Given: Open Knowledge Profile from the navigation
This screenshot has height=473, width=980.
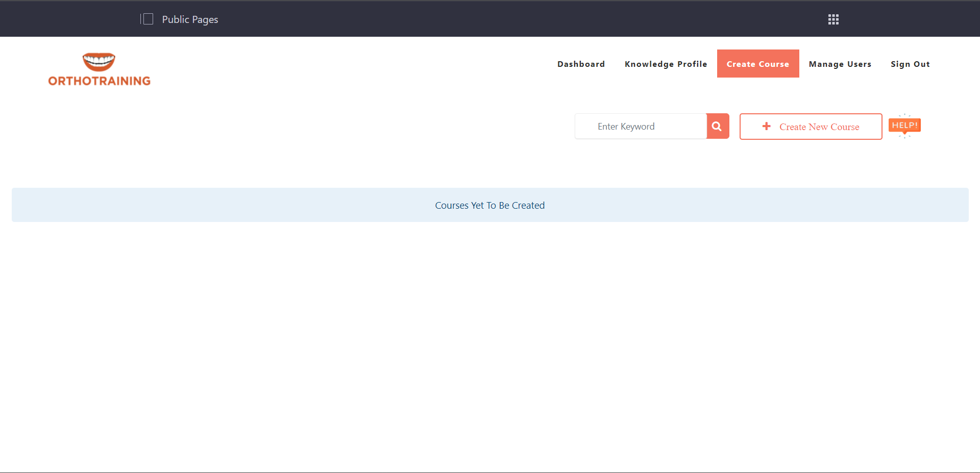Looking at the screenshot, I should point(666,64).
